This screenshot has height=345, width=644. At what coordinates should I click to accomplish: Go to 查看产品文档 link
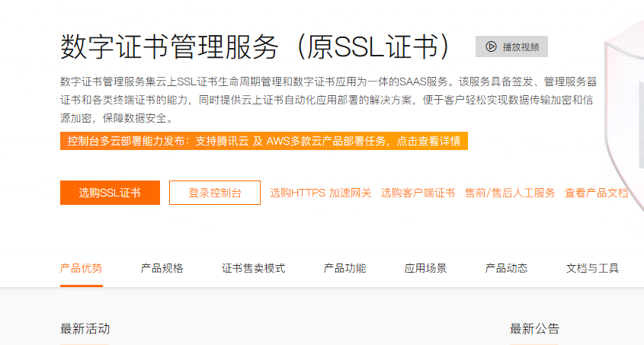pyautogui.click(x=596, y=193)
